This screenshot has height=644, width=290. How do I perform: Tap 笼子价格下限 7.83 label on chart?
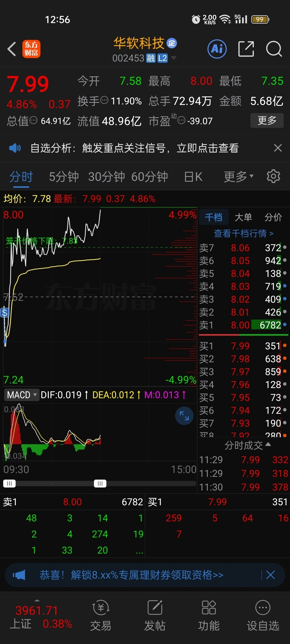coord(42,241)
